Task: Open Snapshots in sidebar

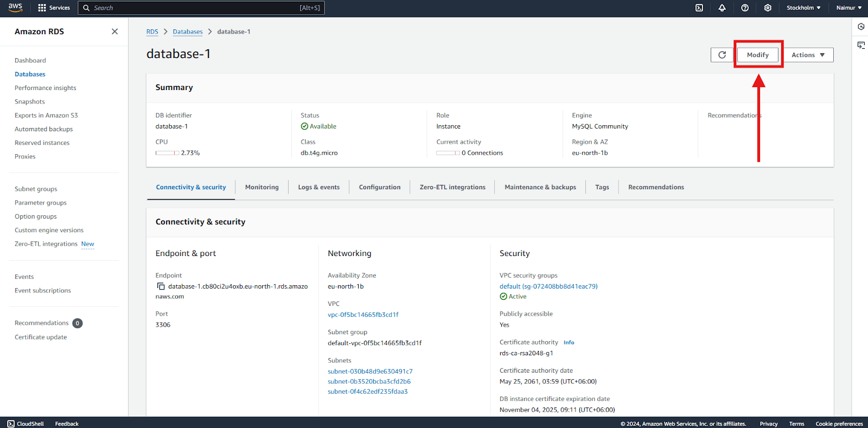Action: click(x=30, y=101)
